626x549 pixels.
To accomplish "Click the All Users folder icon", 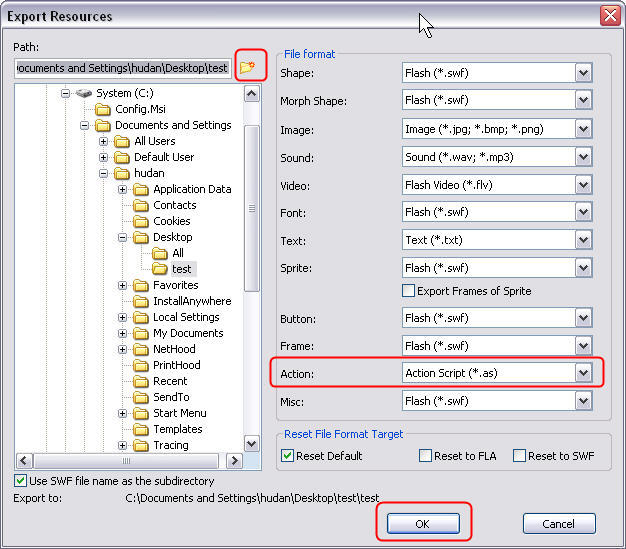I will pos(122,141).
